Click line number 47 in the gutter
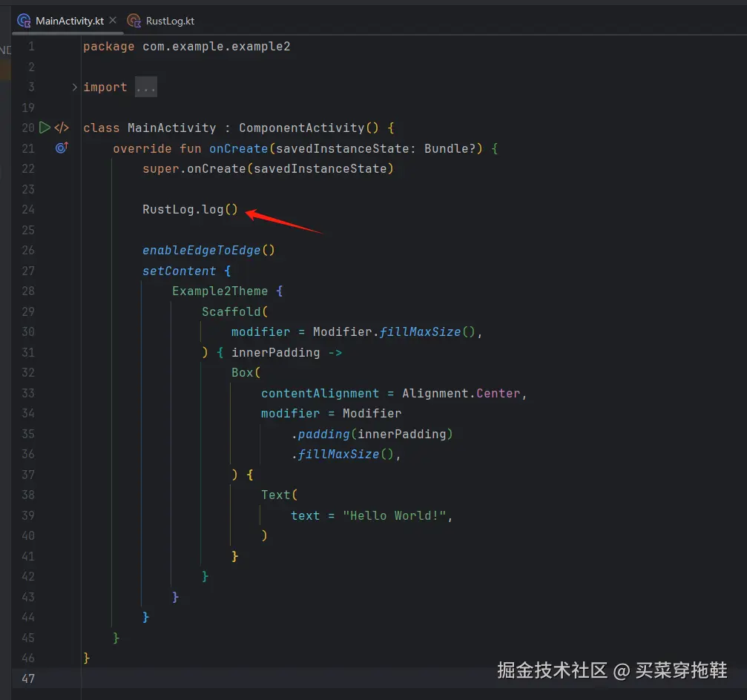This screenshot has width=747, height=700. click(28, 678)
